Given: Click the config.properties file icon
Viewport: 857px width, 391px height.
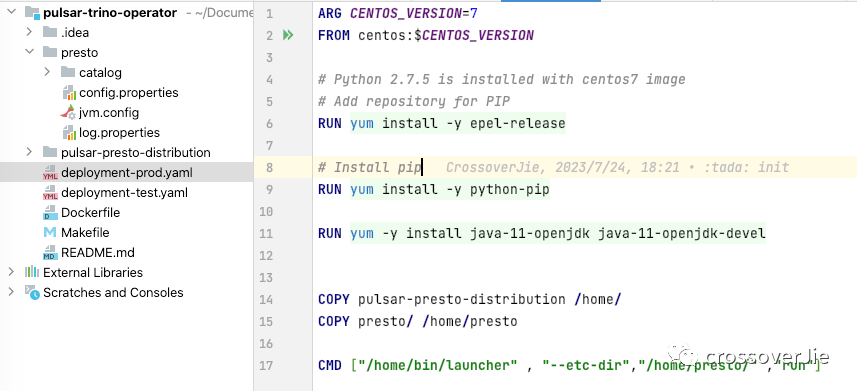Looking at the screenshot, I should tap(68, 93).
